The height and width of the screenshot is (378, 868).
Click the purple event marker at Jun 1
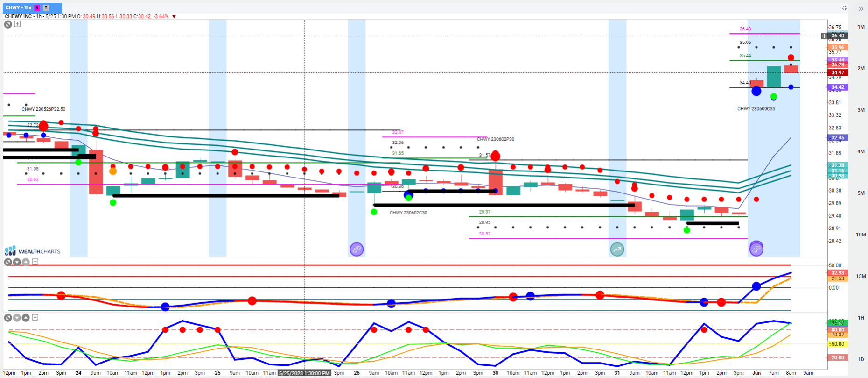click(x=756, y=249)
